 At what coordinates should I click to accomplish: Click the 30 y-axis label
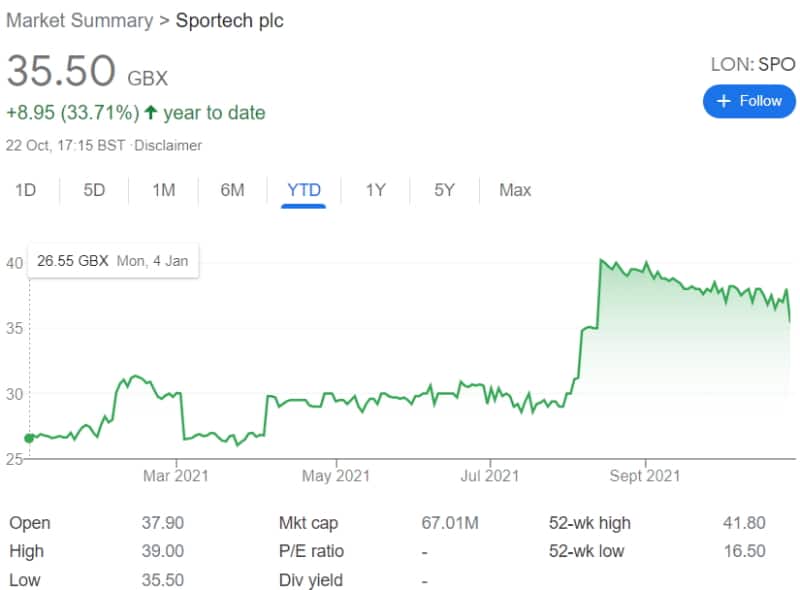(x=14, y=394)
